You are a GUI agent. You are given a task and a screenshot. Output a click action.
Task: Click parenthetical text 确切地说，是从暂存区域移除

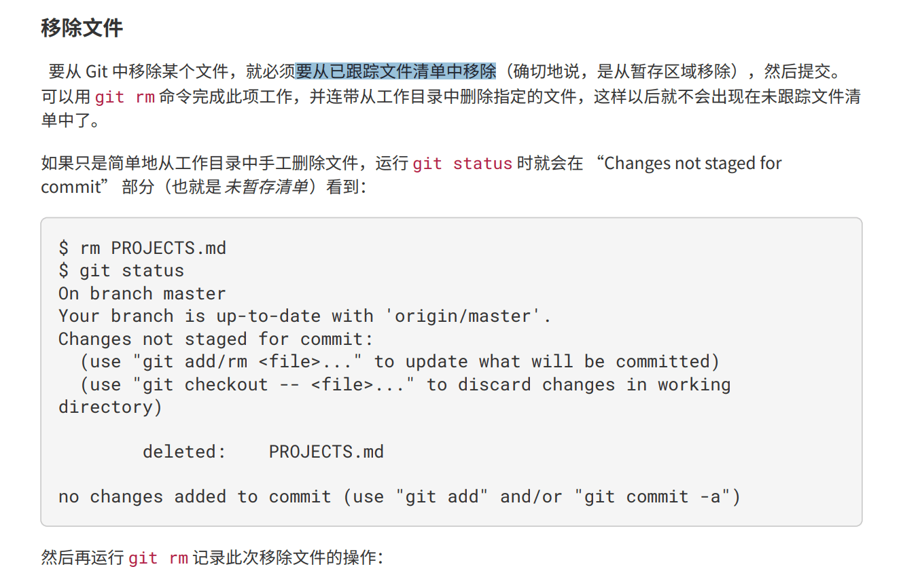coord(622,71)
